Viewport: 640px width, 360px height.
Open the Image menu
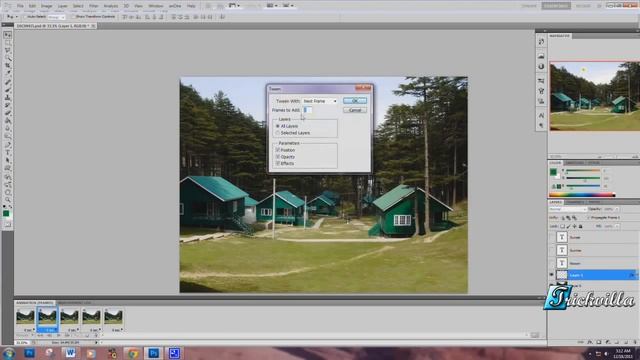(x=47, y=6)
